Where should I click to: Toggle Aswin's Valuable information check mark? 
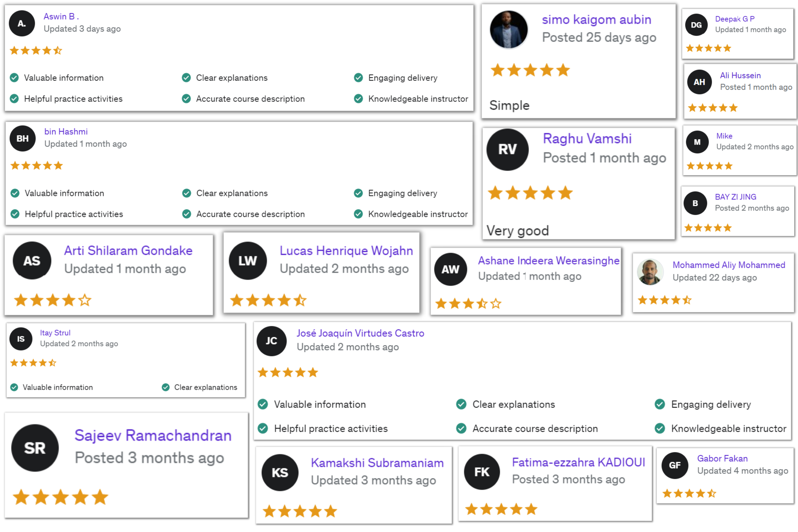point(14,78)
